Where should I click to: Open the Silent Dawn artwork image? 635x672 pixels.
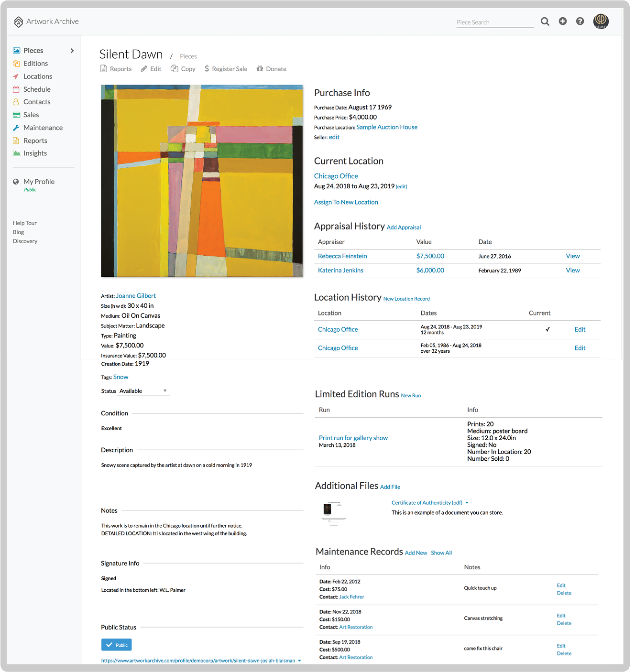pyautogui.click(x=202, y=181)
